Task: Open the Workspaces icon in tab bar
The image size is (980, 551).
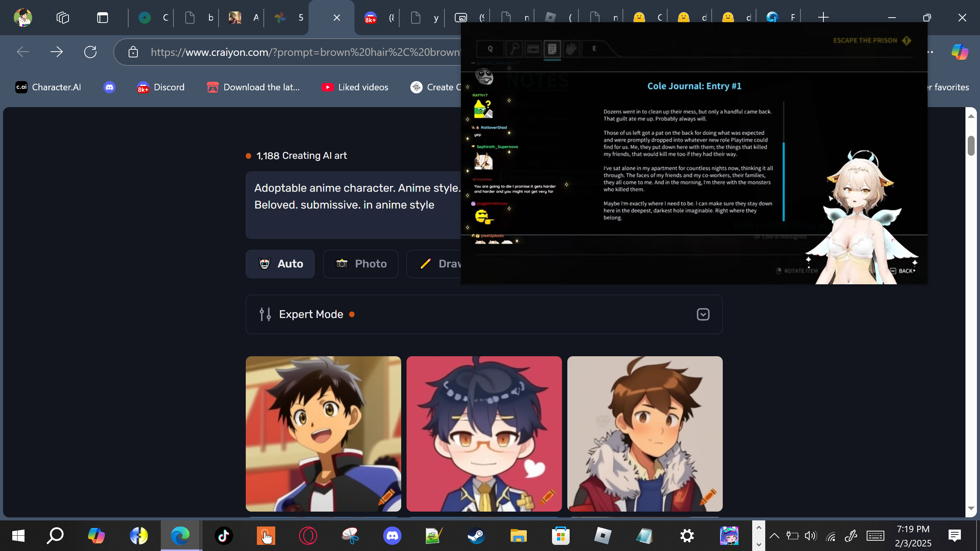Action: [63, 18]
